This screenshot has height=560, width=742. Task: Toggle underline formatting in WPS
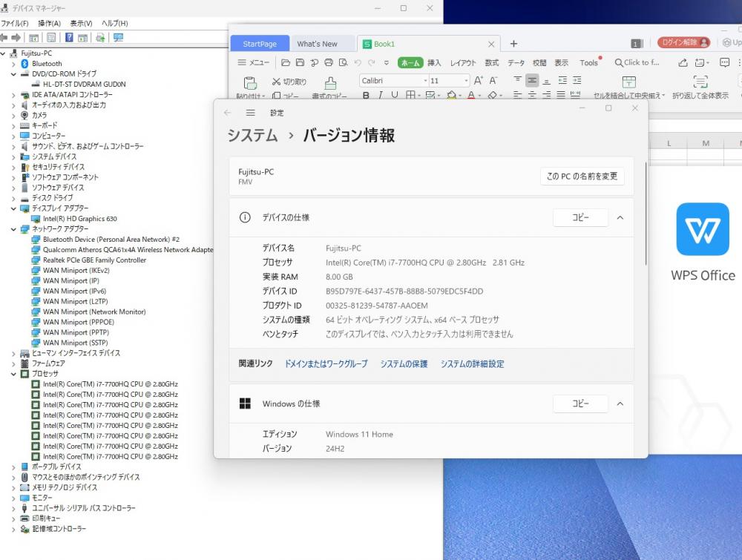point(395,95)
